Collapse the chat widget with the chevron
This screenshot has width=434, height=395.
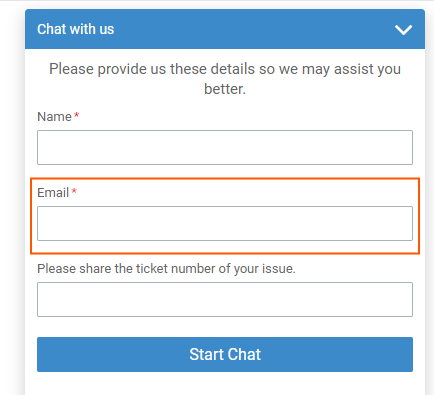pos(403,30)
